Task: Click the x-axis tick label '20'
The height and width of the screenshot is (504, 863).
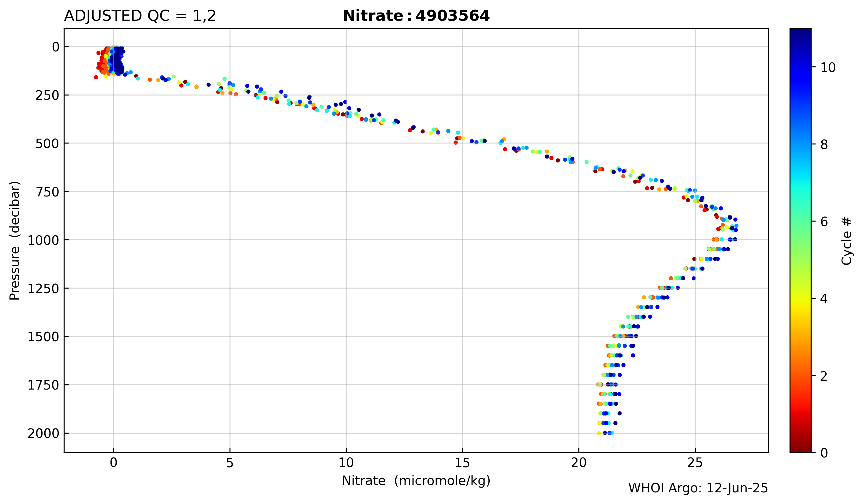Action: coord(579,463)
